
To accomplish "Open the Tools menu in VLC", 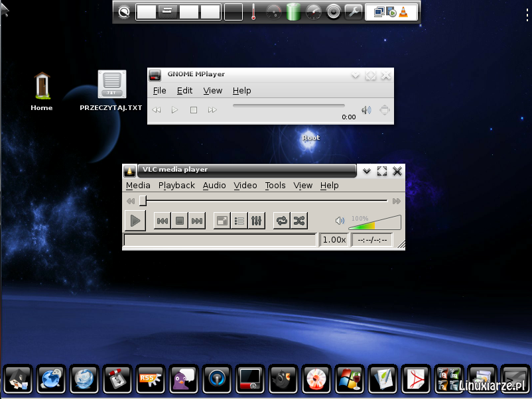I will (275, 186).
